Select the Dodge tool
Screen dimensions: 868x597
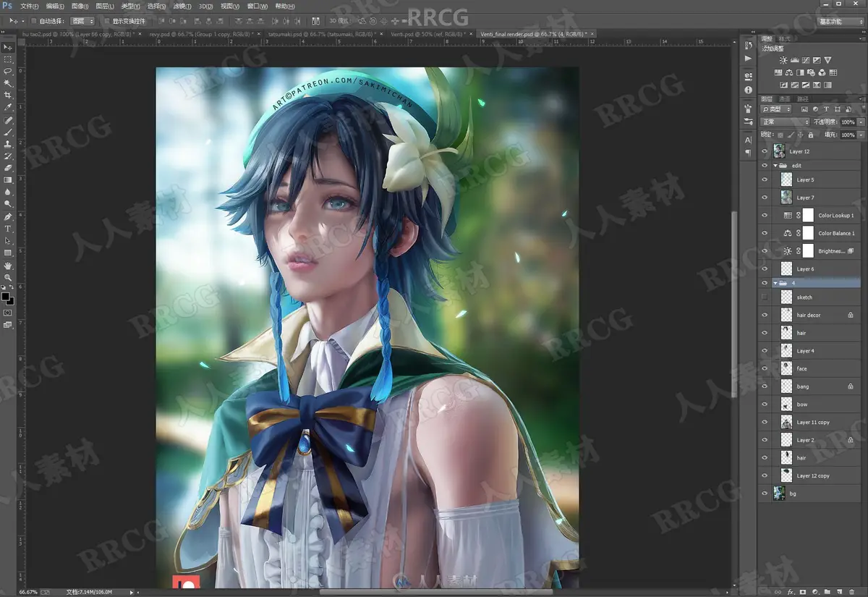tap(9, 204)
